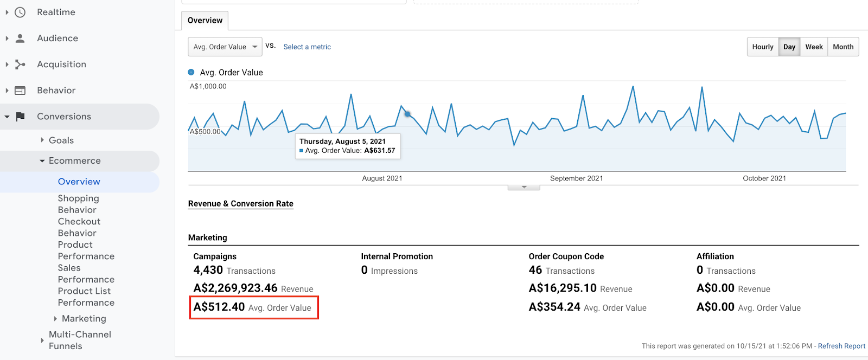Click the Realtime clock icon
This screenshot has height=360, width=868.
point(20,12)
